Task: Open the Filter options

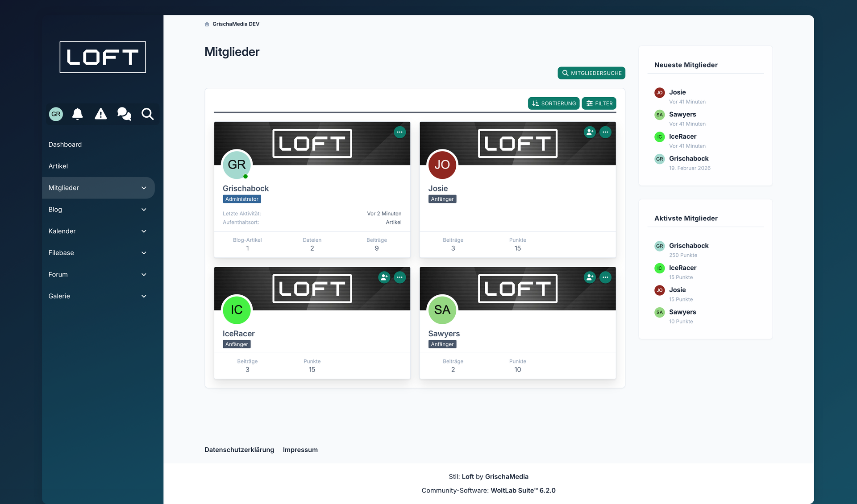Action: tap(599, 103)
